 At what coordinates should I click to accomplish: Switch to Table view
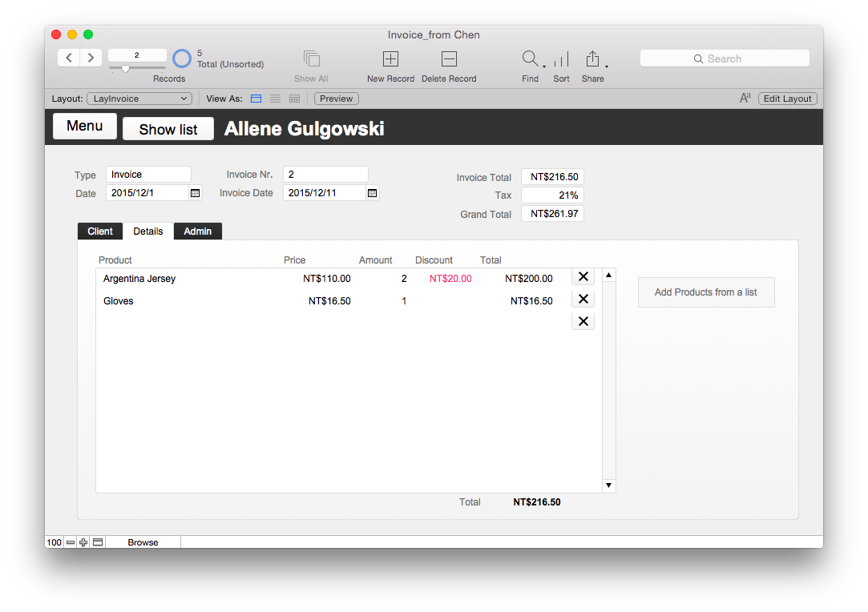point(294,99)
